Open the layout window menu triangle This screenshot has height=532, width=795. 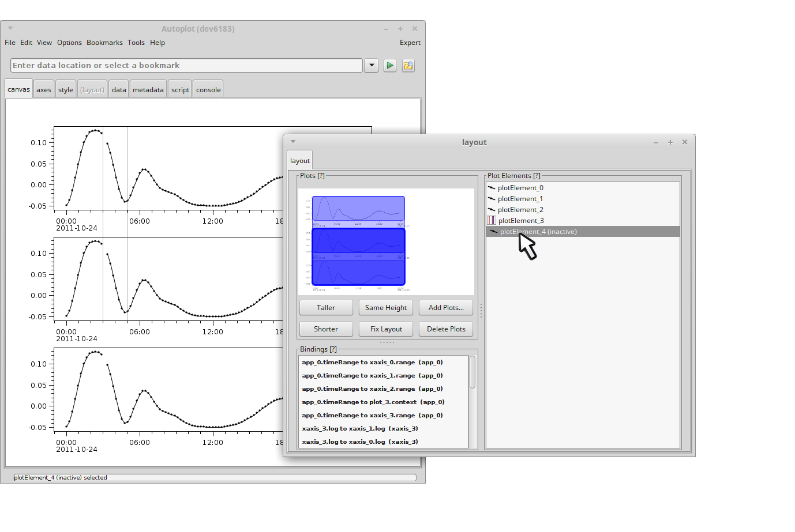tap(293, 142)
